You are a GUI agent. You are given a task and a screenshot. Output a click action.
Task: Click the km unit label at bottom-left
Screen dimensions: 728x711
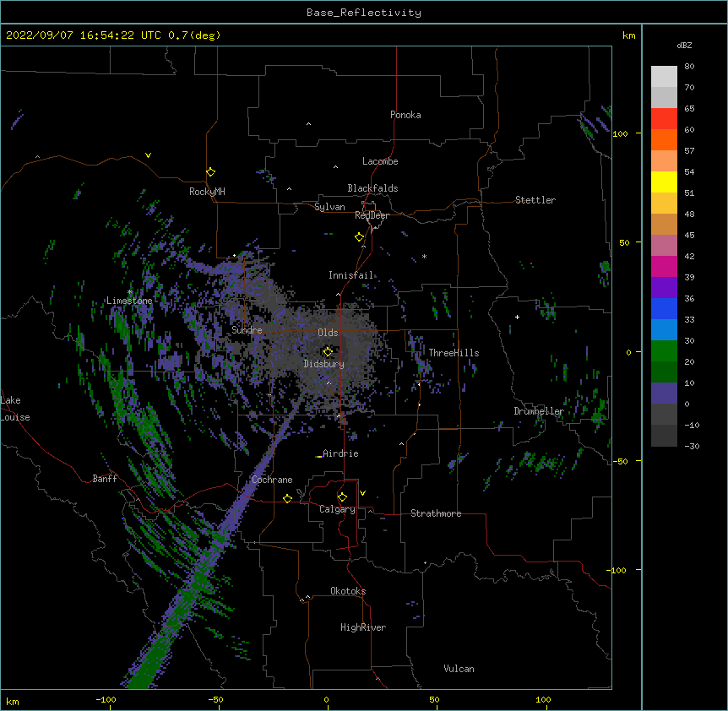(13, 701)
